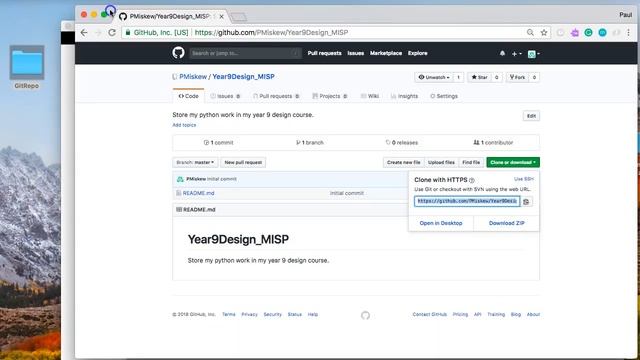This screenshot has height=360, width=640.
Task: Click the Use SSH link
Action: tap(524, 179)
